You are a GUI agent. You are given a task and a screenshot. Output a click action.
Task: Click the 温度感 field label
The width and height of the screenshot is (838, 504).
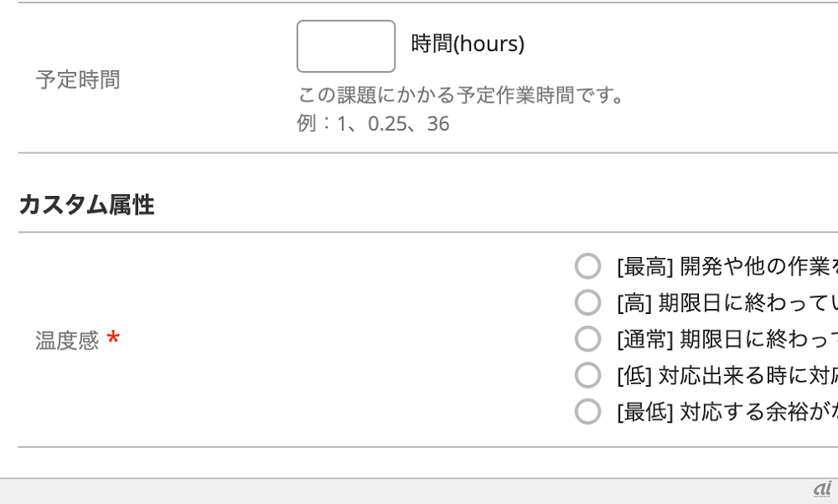point(67,341)
